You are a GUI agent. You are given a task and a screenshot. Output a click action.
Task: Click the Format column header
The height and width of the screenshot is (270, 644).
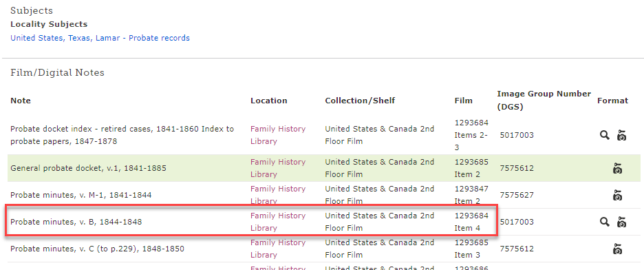[613, 101]
